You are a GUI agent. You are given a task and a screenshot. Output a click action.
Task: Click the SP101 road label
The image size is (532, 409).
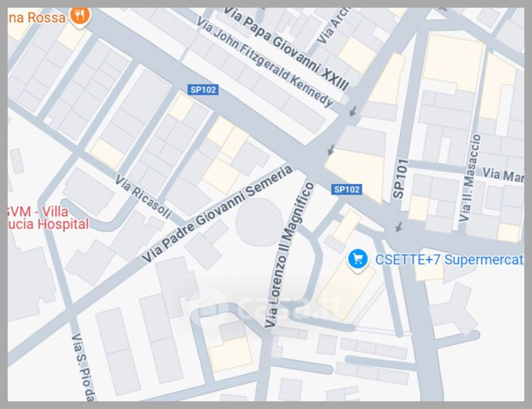click(x=400, y=179)
